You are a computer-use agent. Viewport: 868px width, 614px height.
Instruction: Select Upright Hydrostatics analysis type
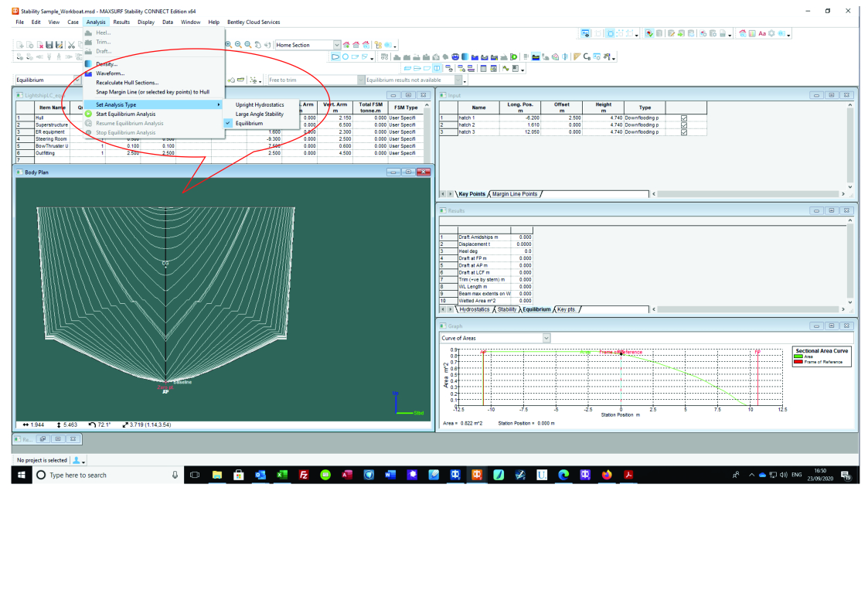pyautogui.click(x=260, y=104)
